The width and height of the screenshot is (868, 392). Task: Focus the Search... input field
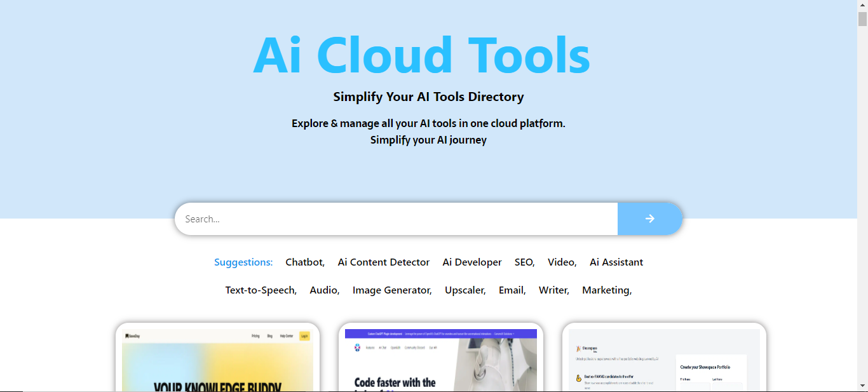(396, 219)
